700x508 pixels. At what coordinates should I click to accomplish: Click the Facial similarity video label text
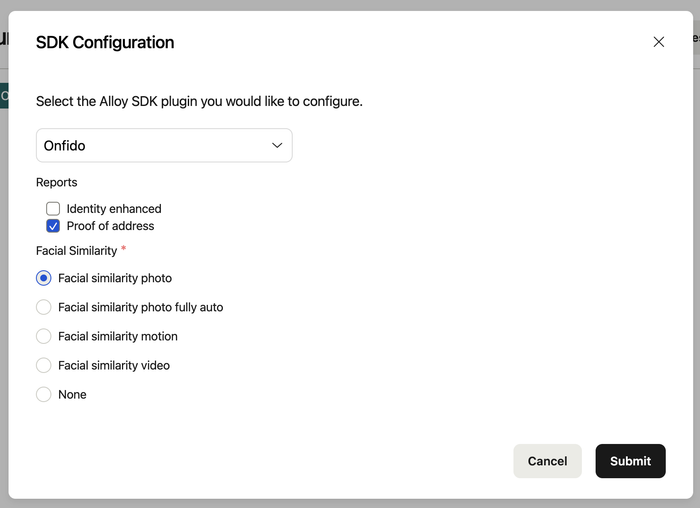click(114, 365)
